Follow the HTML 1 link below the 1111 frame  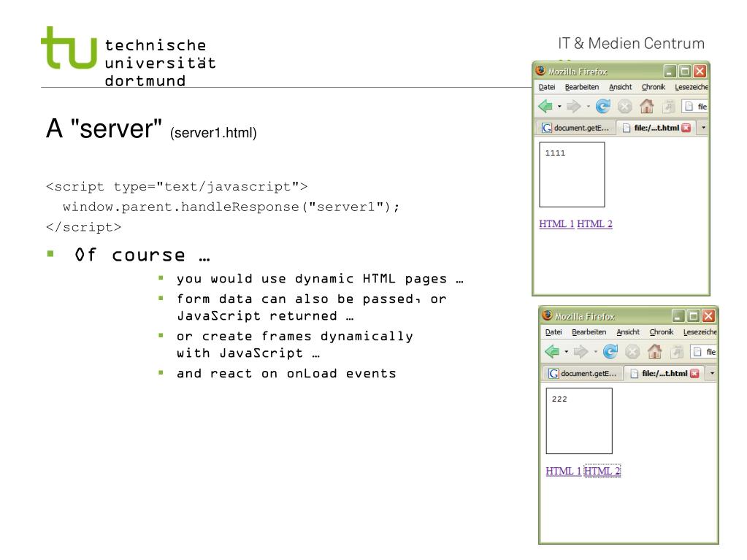point(556,224)
